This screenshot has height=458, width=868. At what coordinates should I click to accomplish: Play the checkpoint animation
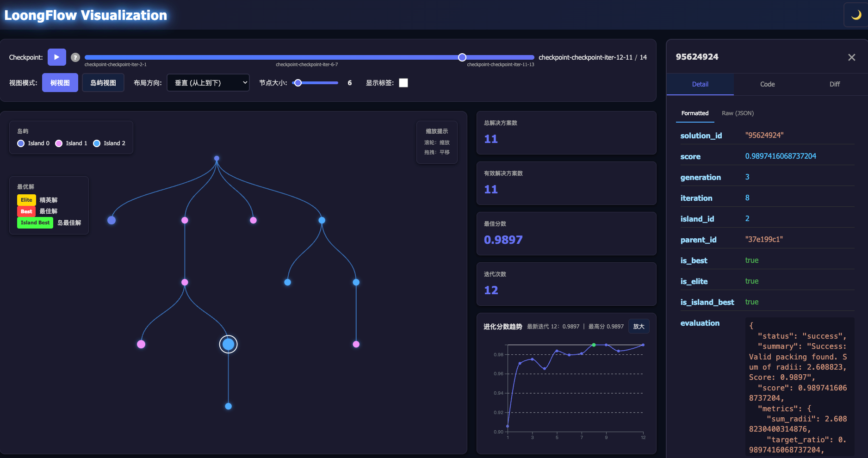pyautogui.click(x=56, y=57)
